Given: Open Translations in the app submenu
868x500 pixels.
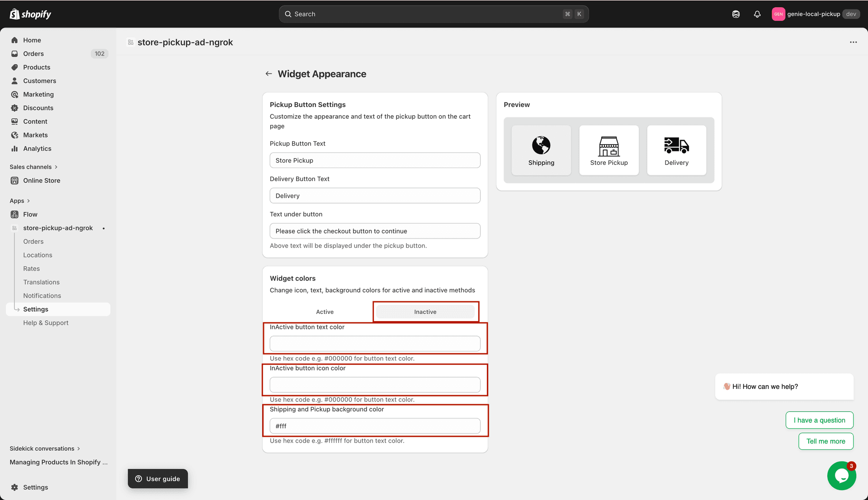Looking at the screenshot, I should pos(42,282).
